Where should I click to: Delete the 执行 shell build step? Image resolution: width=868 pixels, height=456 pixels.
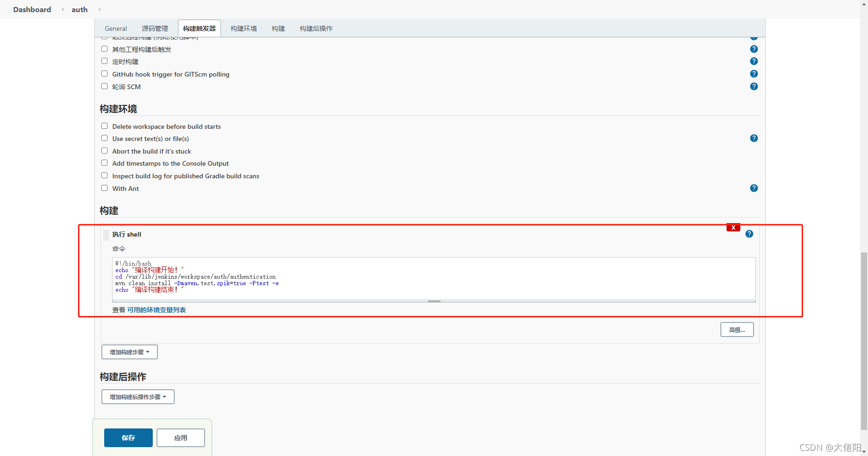click(x=733, y=228)
